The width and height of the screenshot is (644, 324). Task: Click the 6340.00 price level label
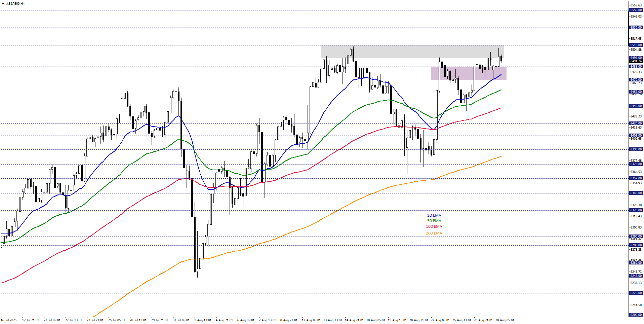pos(636,193)
